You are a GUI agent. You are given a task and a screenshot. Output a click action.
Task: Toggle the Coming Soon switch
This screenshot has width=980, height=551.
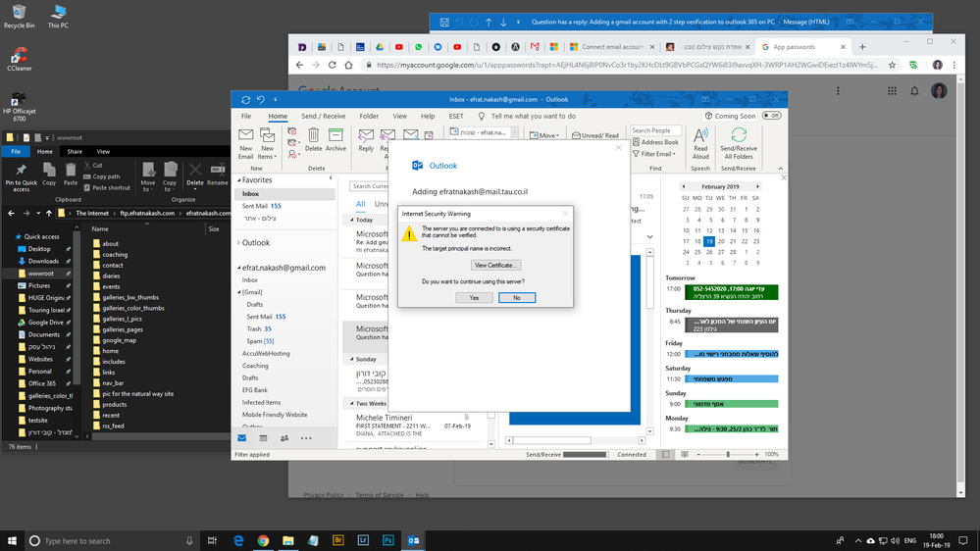click(x=771, y=116)
